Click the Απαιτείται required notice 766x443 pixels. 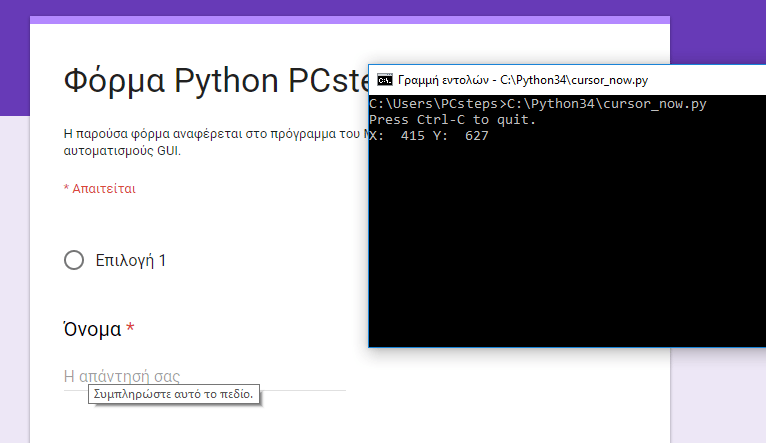[x=100, y=189]
